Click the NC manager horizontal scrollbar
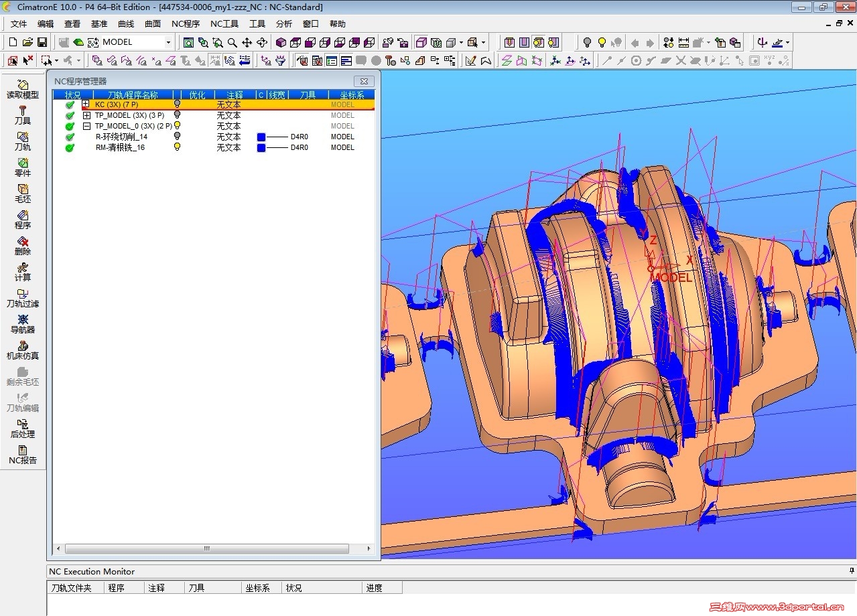Screen dimensions: 857x616 coord(206,548)
